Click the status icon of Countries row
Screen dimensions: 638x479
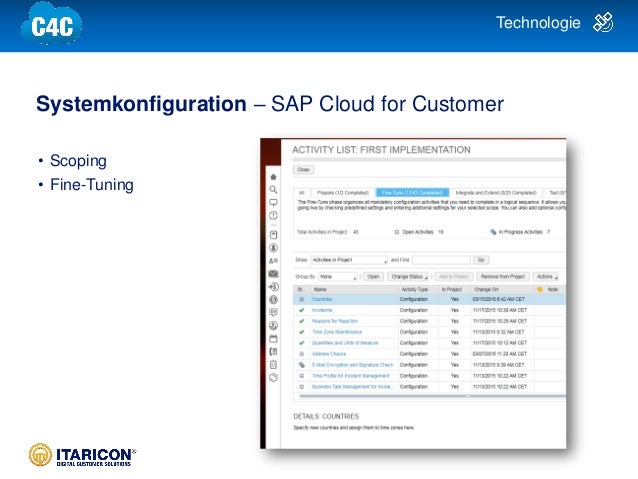[x=302, y=299]
